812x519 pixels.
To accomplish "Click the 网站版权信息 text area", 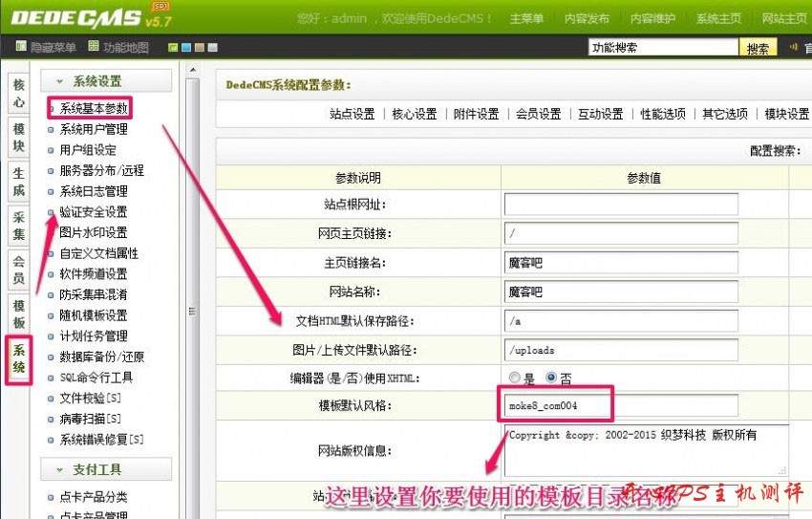I will coord(647,450).
